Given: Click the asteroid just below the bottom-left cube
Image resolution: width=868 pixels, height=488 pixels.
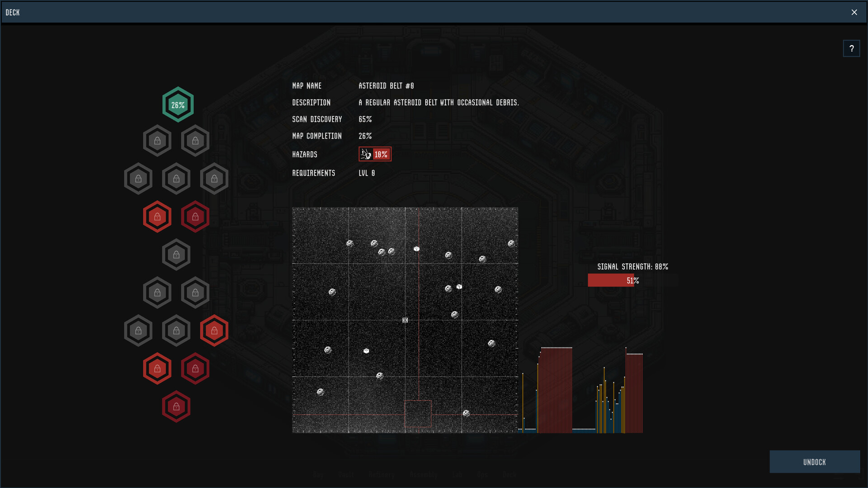Looking at the screenshot, I should [380, 376].
